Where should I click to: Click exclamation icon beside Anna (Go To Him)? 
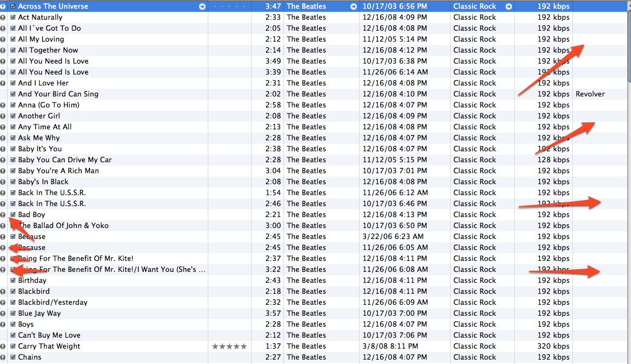3,105
